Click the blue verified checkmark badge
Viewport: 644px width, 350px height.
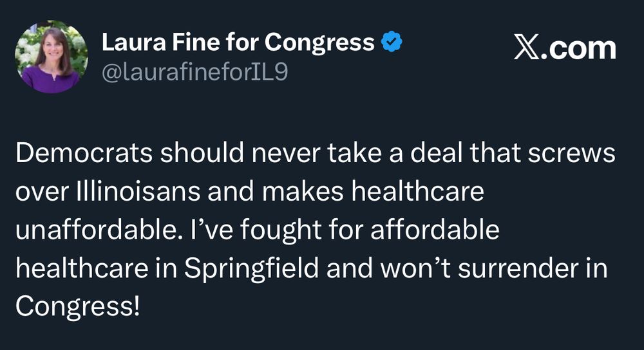pos(392,43)
